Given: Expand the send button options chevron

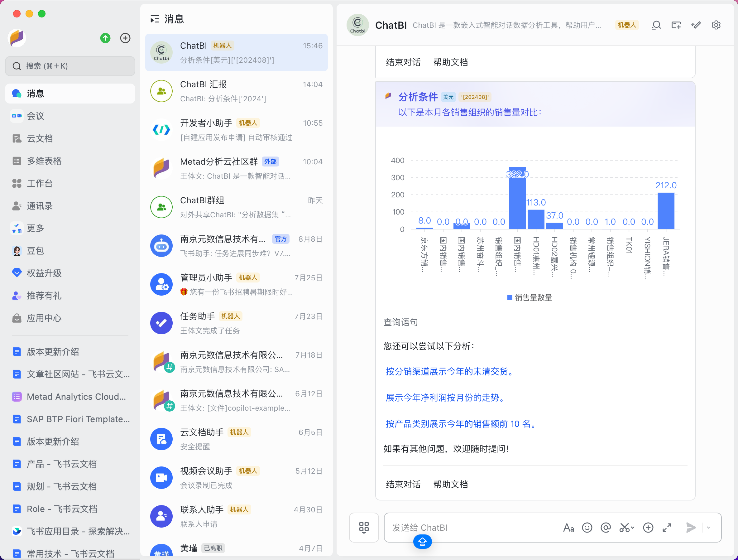Looking at the screenshot, I should [x=708, y=528].
